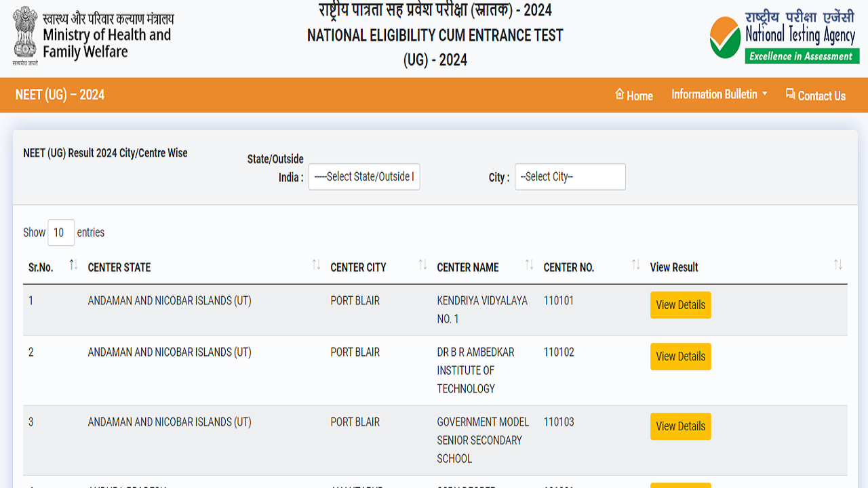Click ANDAMAN AND NICOBAR ISLANDS (UT) in row 2

click(x=170, y=352)
